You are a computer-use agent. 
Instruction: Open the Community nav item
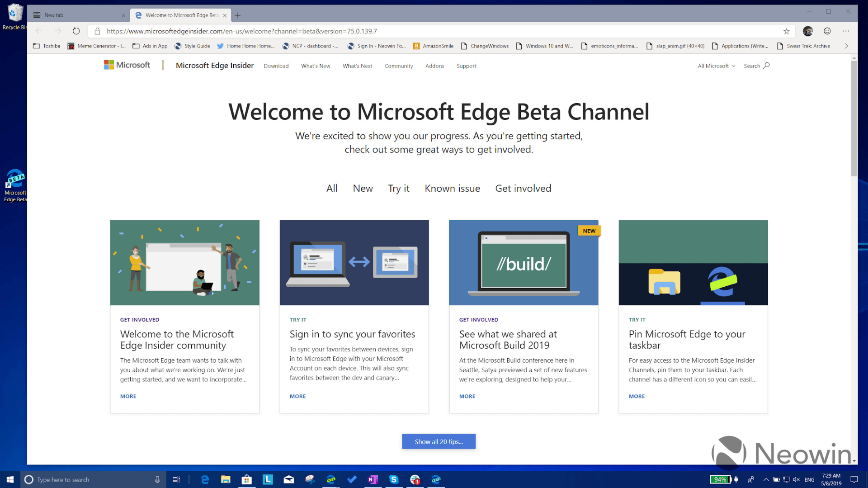click(399, 66)
